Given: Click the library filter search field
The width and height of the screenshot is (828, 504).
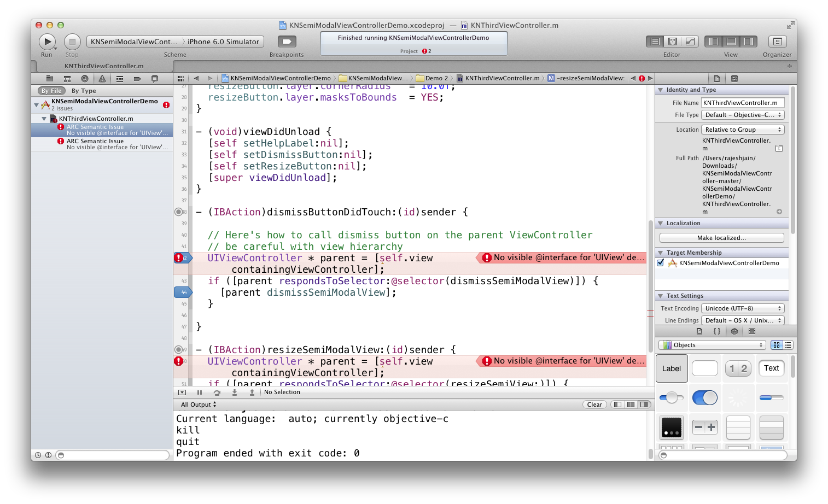Looking at the screenshot, I should coord(722,455).
